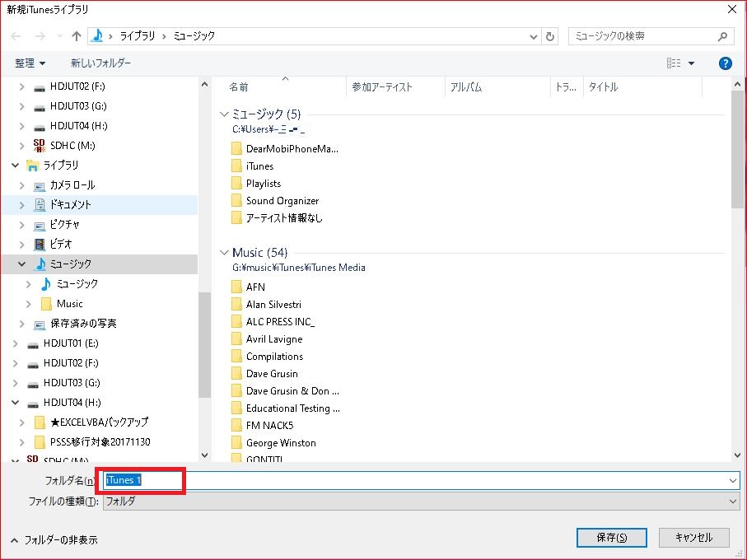
Task: Click the music note icon in address bar
Action: tap(97, 35)
